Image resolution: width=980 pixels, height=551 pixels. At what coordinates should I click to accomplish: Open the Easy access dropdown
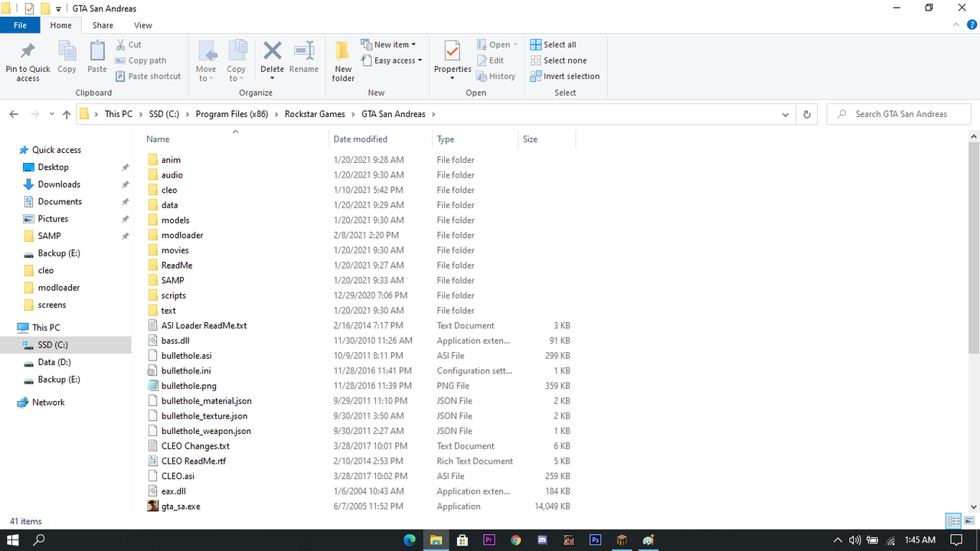391,60
